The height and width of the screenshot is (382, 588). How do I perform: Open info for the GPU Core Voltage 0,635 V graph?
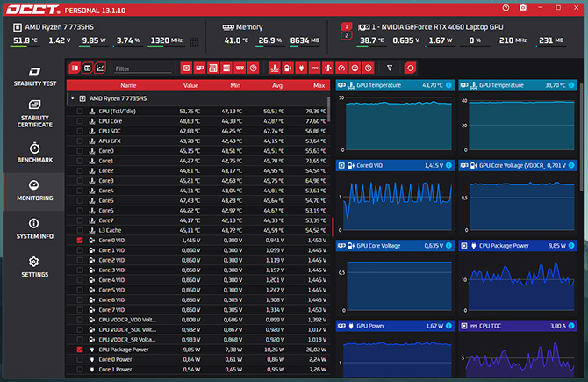448,245
